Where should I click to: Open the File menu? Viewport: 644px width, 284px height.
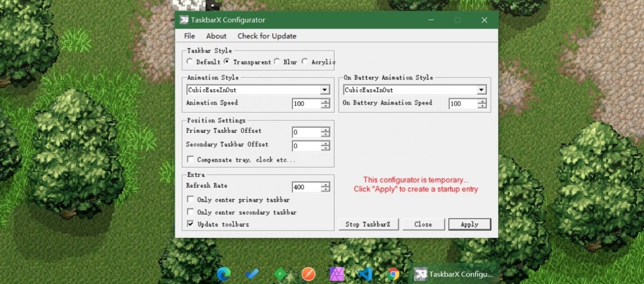[x=189, y=36]
